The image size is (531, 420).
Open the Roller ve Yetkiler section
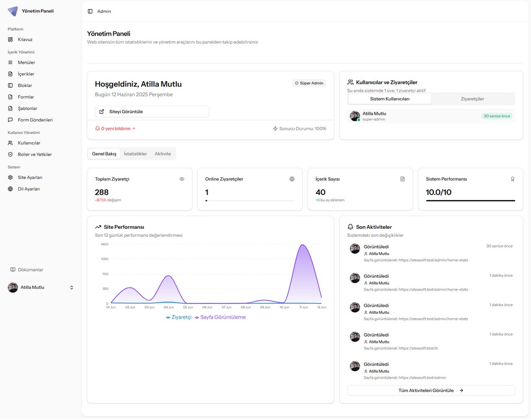tap(35, 155)
